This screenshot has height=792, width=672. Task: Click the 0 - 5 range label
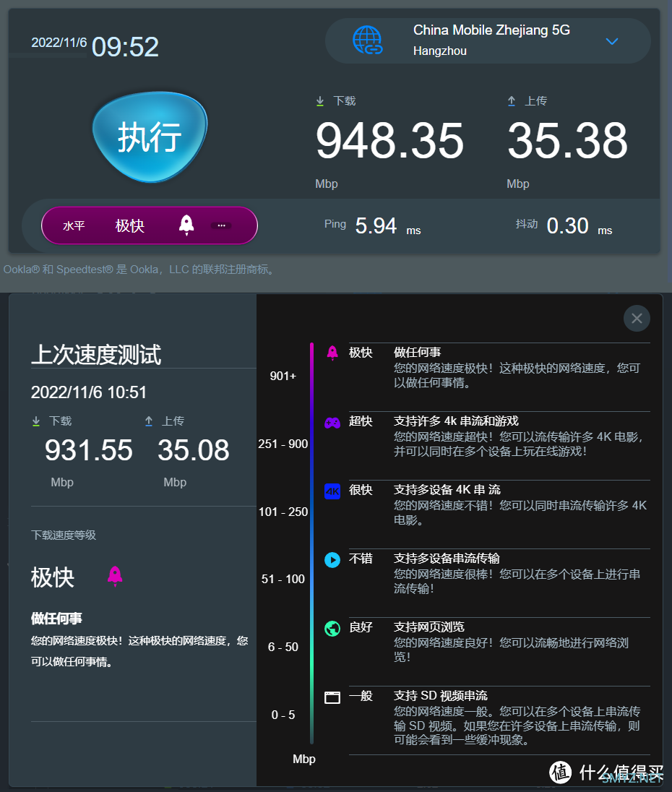pos(283,715)
